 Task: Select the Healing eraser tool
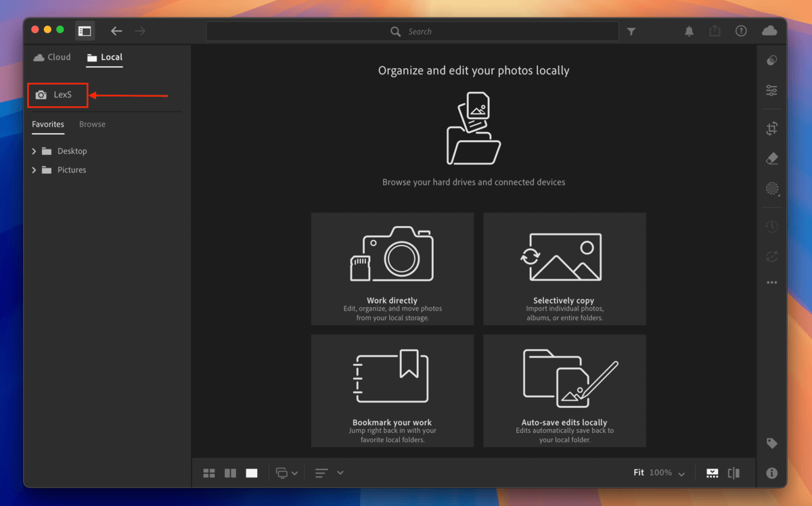tap(771, 158)
